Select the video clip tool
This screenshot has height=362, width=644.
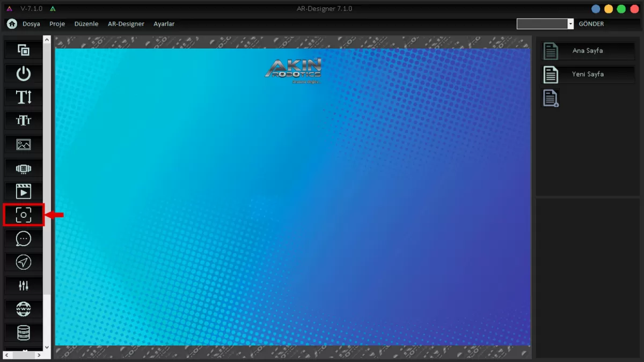(24, 191)
